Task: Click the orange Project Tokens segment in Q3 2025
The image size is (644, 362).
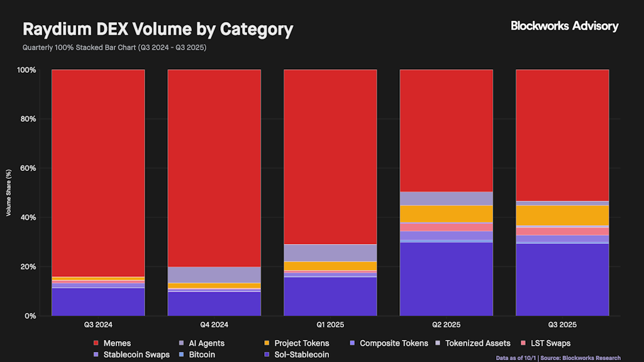Action: point(562,215)
